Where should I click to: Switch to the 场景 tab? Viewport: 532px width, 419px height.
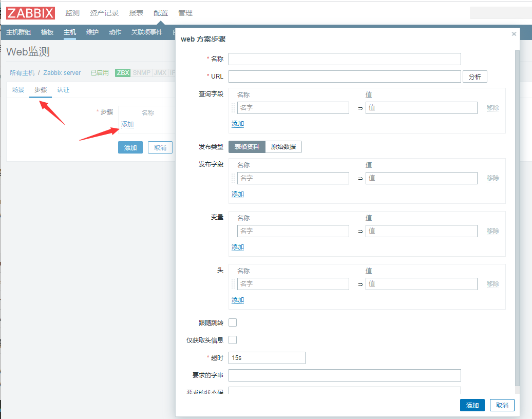click(x=18, y=90)
